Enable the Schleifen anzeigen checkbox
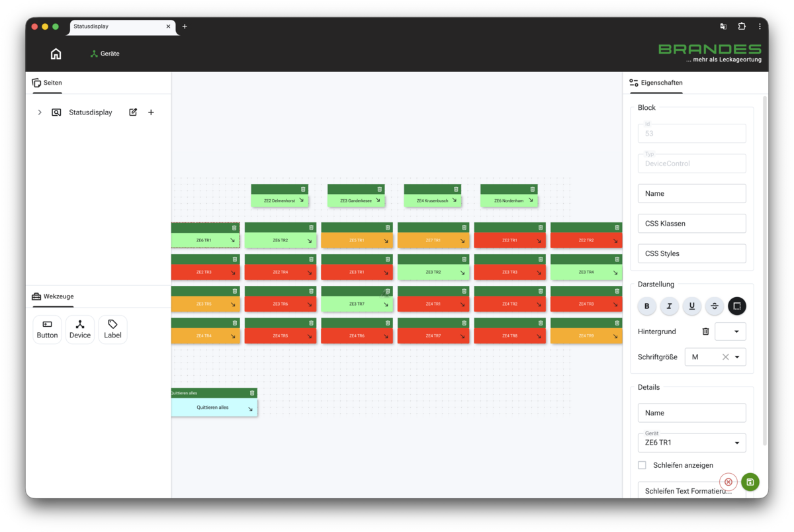Screen dimensions: 794x532 (642, 465)
